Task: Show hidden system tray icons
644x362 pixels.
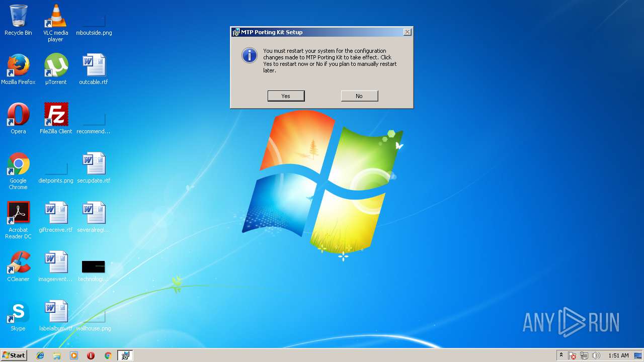Action: [561, 355]
